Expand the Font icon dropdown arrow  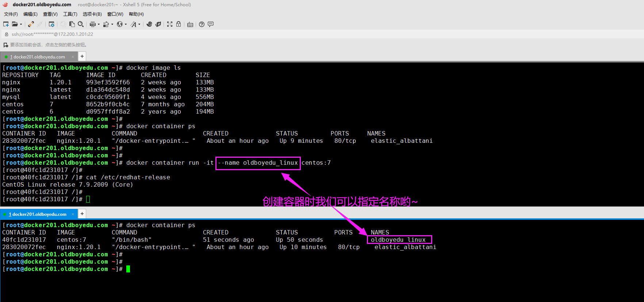click(x=139, y=24)
